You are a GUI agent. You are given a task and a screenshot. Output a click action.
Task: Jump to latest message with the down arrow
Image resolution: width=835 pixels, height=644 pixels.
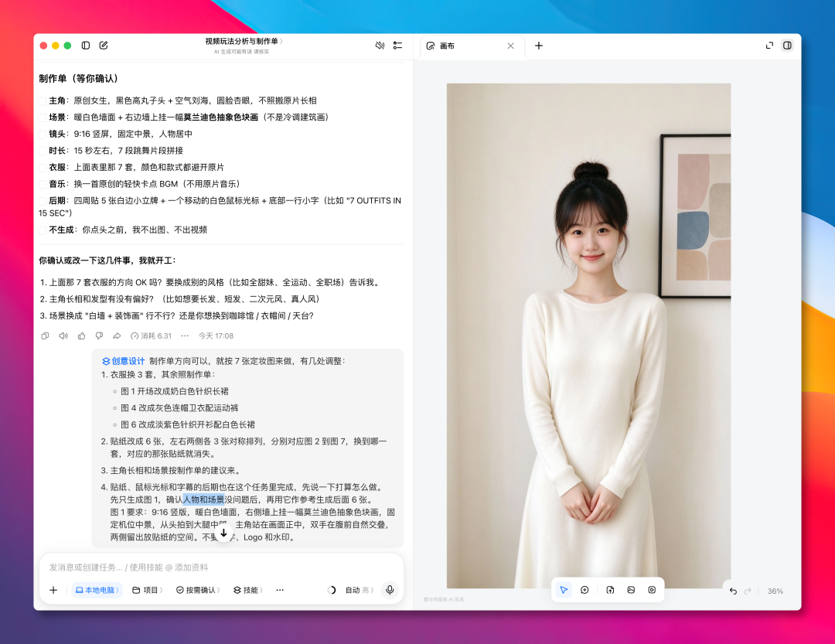coord(223,533)
